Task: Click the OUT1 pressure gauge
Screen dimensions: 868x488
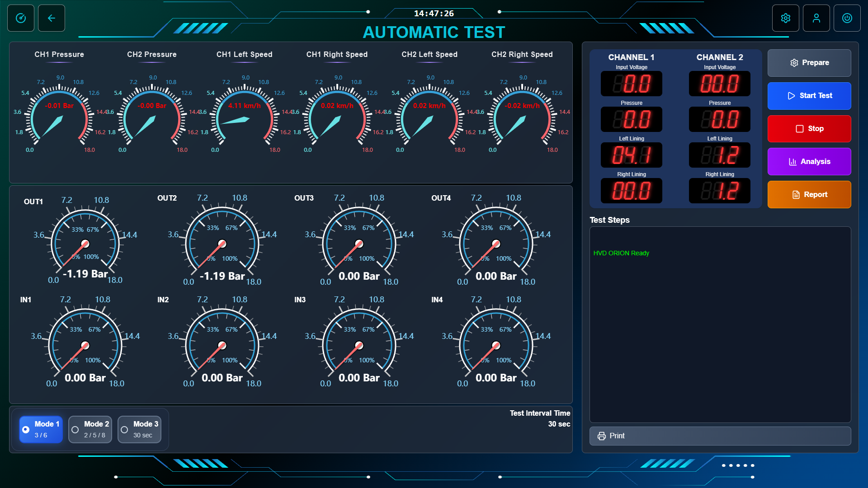Action: [x=85, y=244]
